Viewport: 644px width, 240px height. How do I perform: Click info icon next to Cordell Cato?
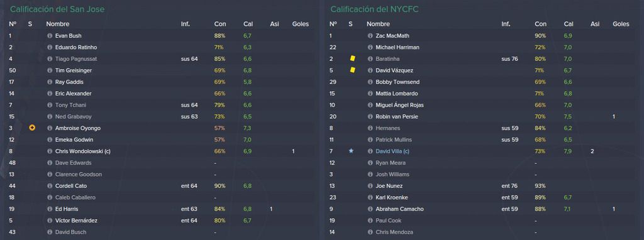tap(50, 186)
